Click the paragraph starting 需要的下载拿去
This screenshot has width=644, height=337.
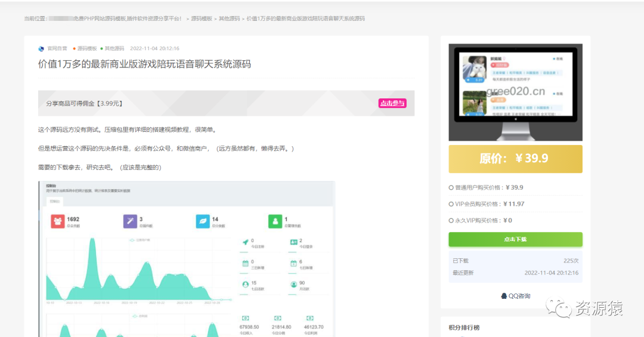click(100, 168)
